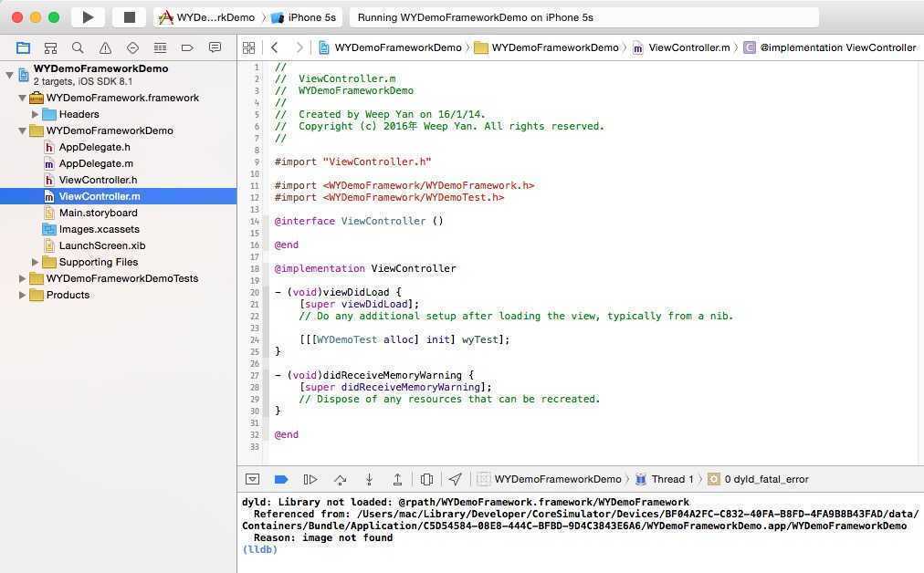This screenshot has width=924, height=573.
Task: Choose the iPhone 5s destination device
Action: tap(303, 17)
